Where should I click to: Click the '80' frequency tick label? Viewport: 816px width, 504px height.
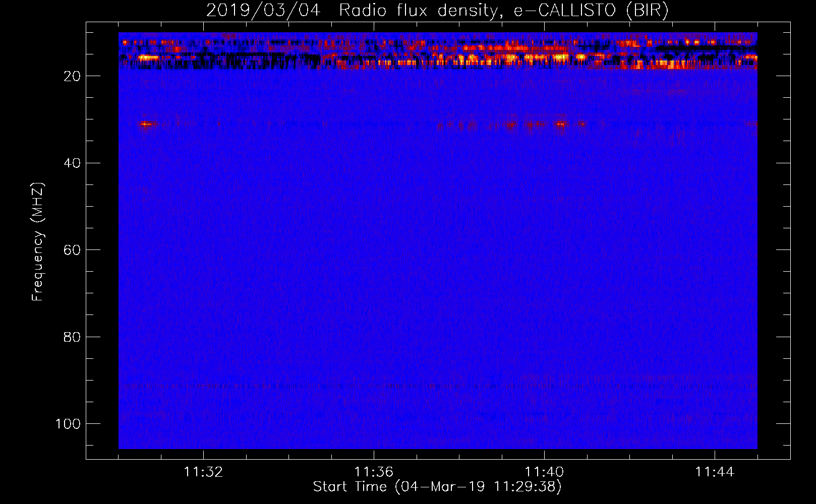(72, 337)
